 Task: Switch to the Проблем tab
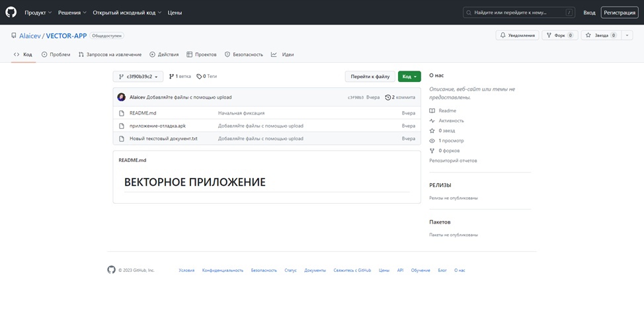click(x=56, y=54)
